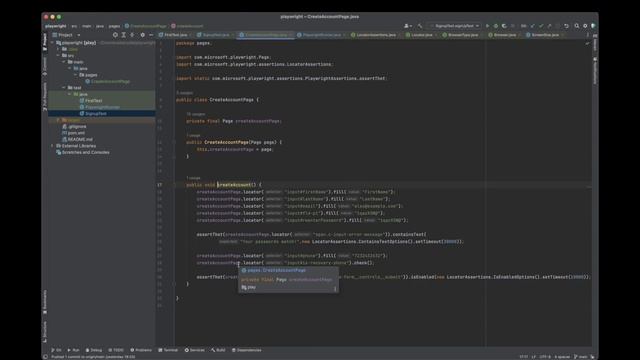Click the Undo/rollback arrow icon in toolbar
This screenshot has height=360, width=640.
pos(566,26)
